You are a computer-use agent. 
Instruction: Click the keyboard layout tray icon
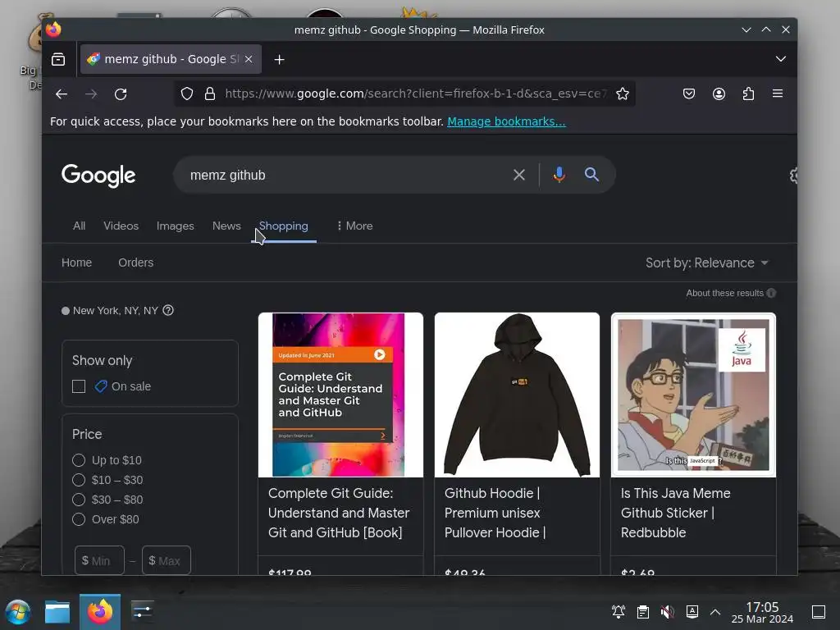point(692,611)
